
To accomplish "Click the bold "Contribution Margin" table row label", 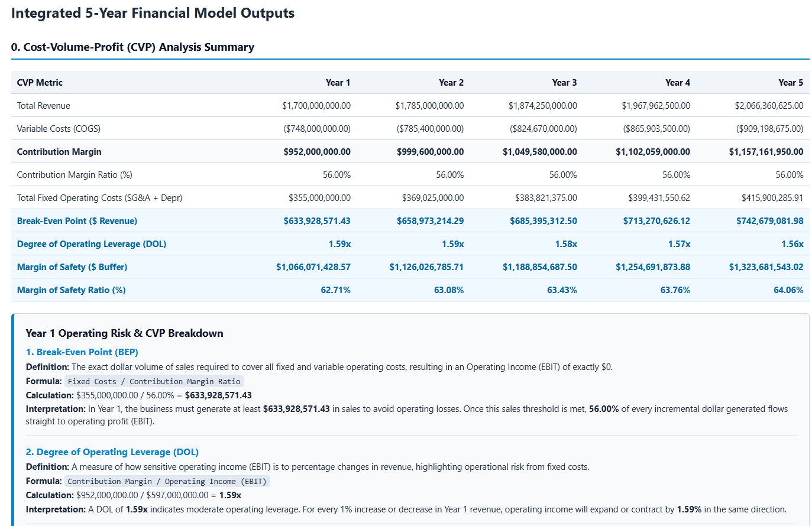I will [x=59, y=152].
